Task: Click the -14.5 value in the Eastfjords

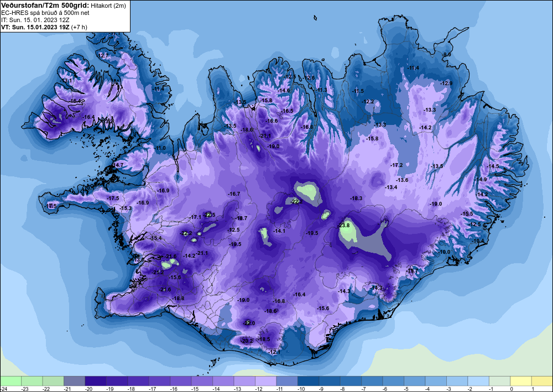Action: pos(493,166)
